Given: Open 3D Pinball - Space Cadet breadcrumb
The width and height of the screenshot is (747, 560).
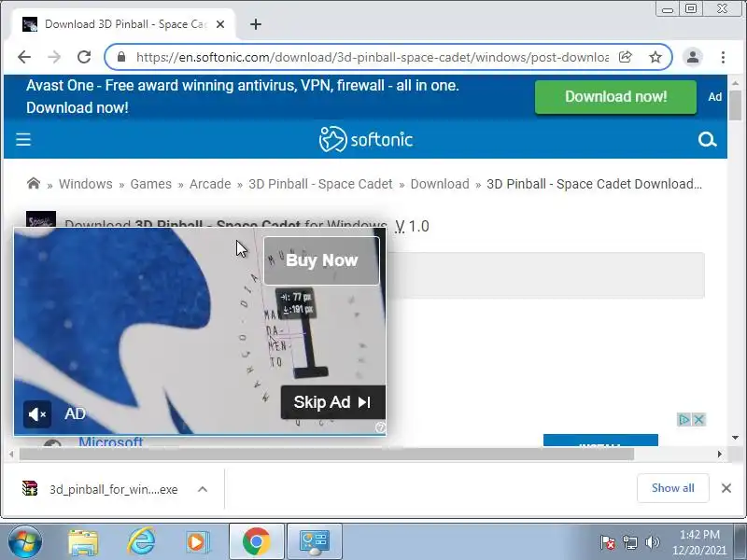Looking at the screenshot, I should [320, 184].
